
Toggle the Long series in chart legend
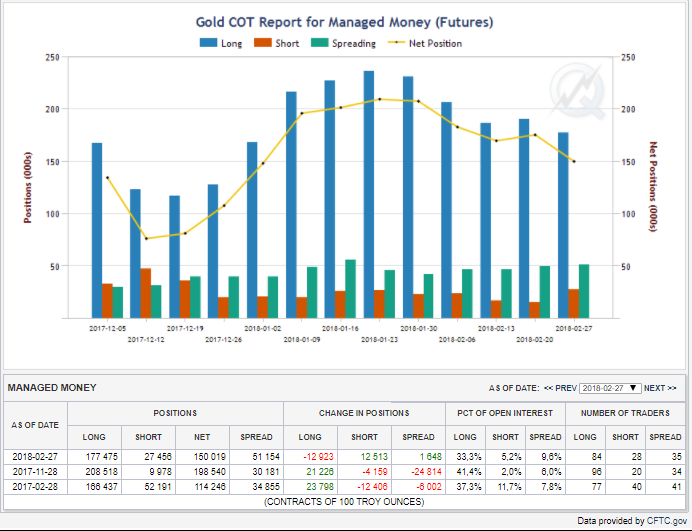tap(221, 43)
